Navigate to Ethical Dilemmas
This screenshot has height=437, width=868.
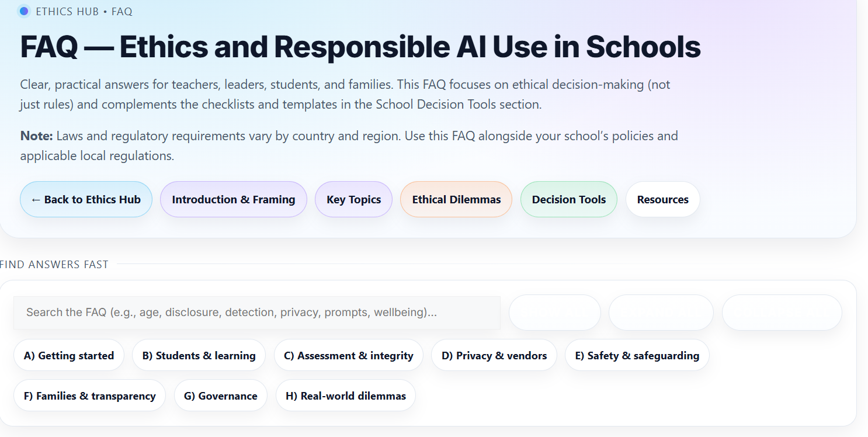[x=456, y=199]
